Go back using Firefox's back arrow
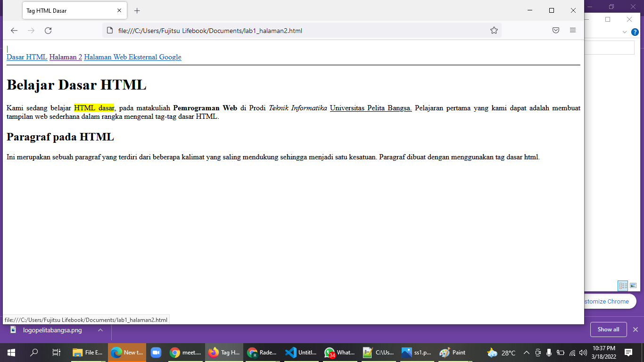The height and width of the screenshot is (362, 644). coord(14,31)
